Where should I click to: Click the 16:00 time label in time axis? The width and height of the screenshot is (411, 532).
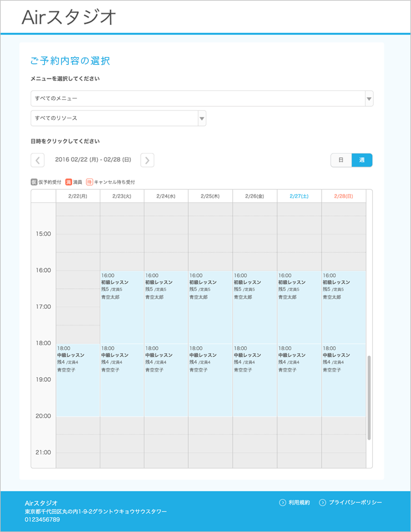tap(43, 270)
